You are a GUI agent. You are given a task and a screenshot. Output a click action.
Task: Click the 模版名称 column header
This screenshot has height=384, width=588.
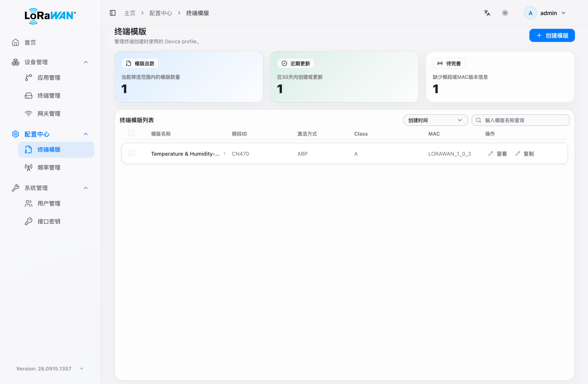[x=161, y=134]
